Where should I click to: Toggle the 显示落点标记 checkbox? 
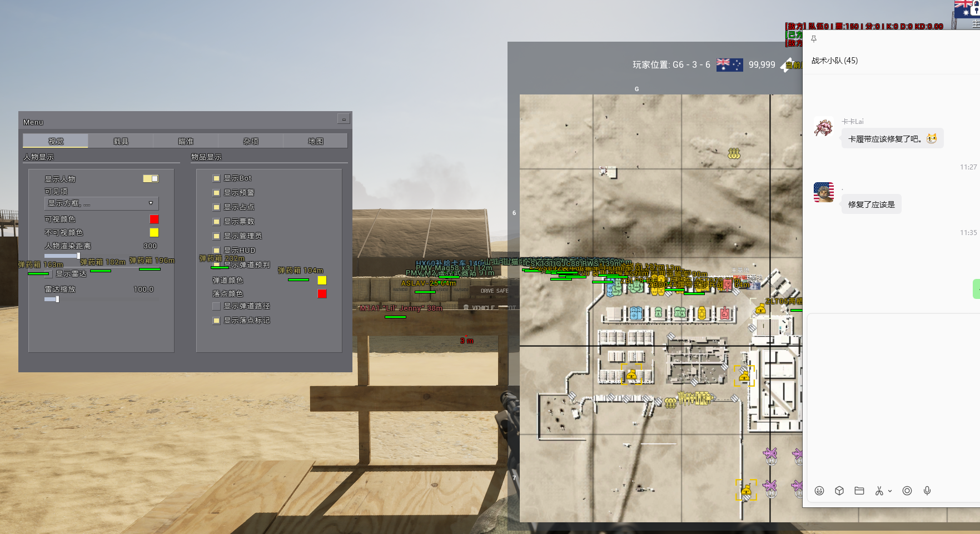coord(216,321)
